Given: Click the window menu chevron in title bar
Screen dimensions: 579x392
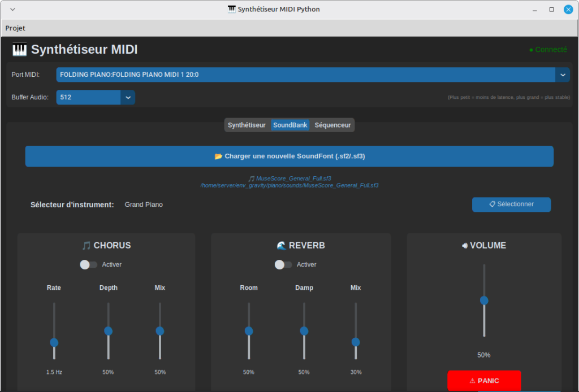Looking at the screenshot, I should (13, 10).
